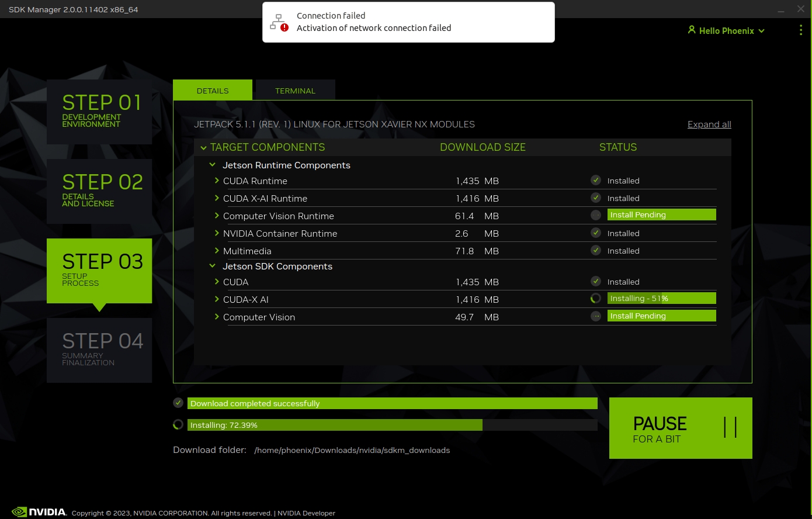Click the CUDA X-AI Runtime installed checkmark icon
Screen dimensions: 812x519
(596, 198)
